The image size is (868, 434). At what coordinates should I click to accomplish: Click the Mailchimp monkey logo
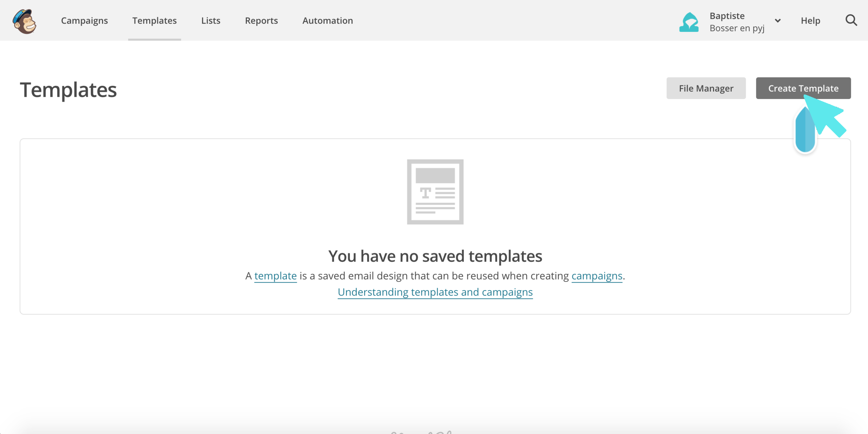coord(25,22)
